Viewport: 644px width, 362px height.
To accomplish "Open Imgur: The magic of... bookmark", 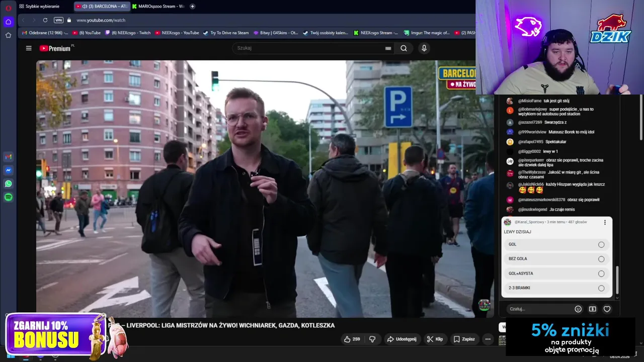I will [427, 33].
